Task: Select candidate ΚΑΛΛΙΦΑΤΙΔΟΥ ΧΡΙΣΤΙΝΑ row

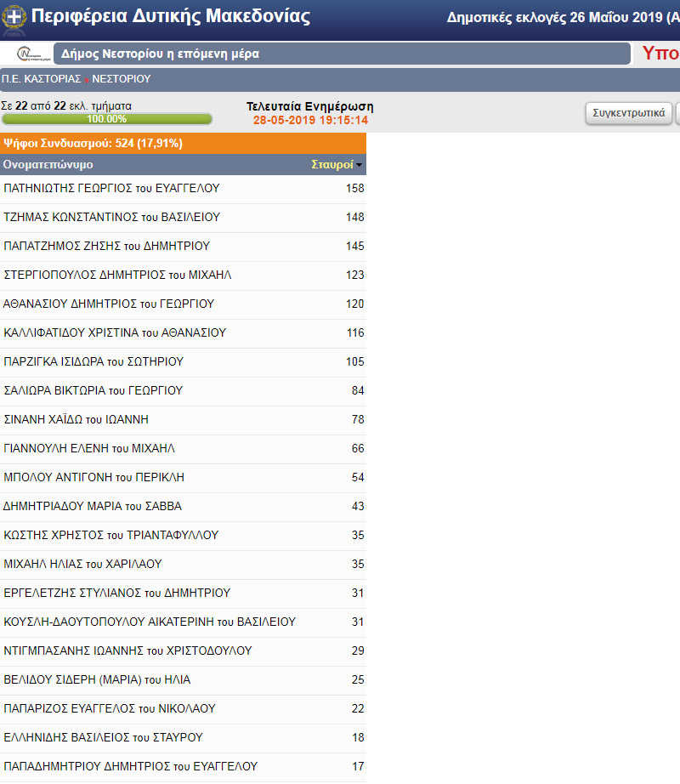Action: point(183,332)
